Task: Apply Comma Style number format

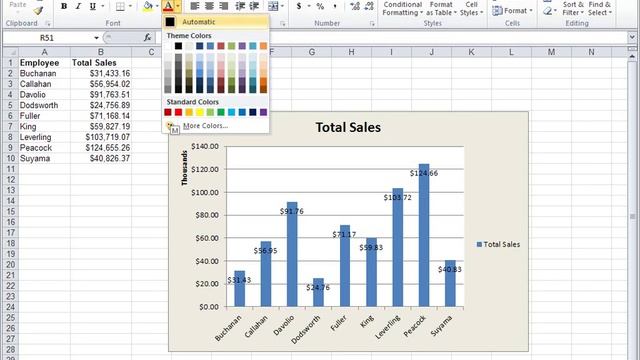Action: click(x=335, y=6)
